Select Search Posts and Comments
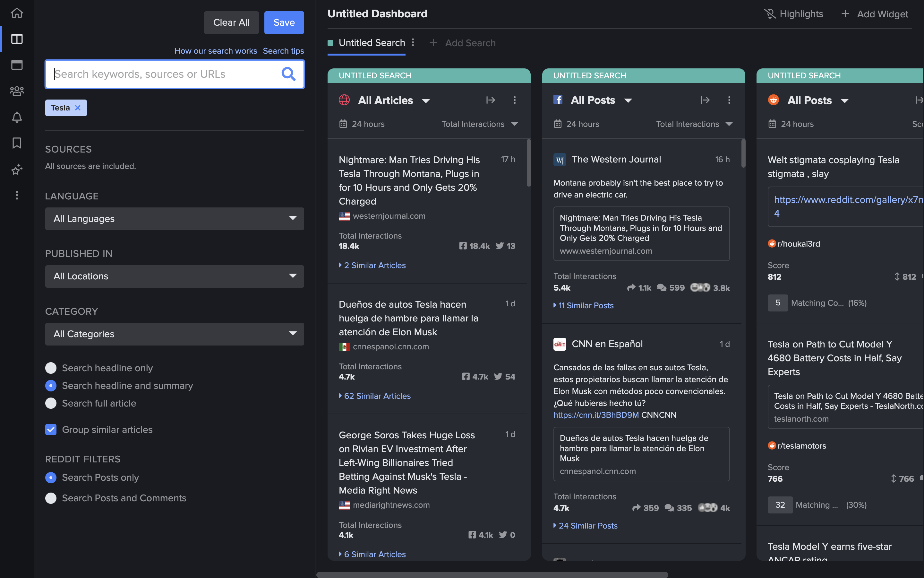The height and width of the screenshot is (578, 924). [51, 498]
